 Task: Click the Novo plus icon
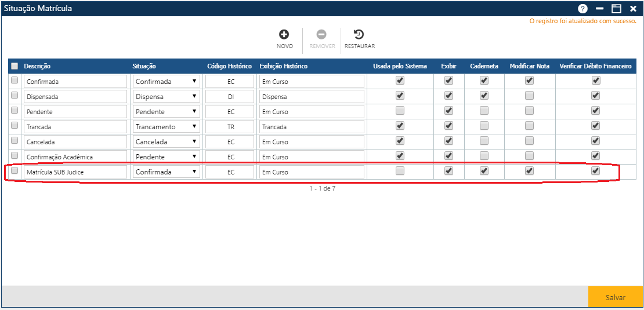(x=284, y=35)
